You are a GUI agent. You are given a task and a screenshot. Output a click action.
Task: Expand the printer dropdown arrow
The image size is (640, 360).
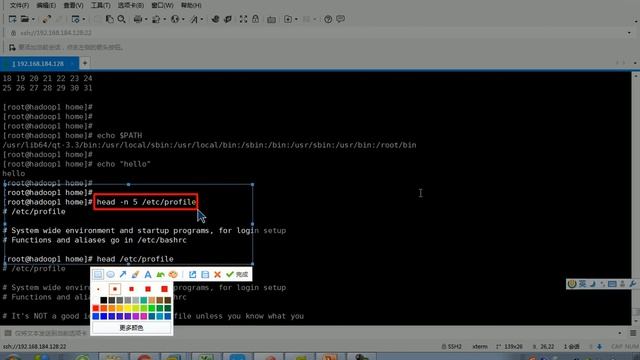tap(146, 19)
